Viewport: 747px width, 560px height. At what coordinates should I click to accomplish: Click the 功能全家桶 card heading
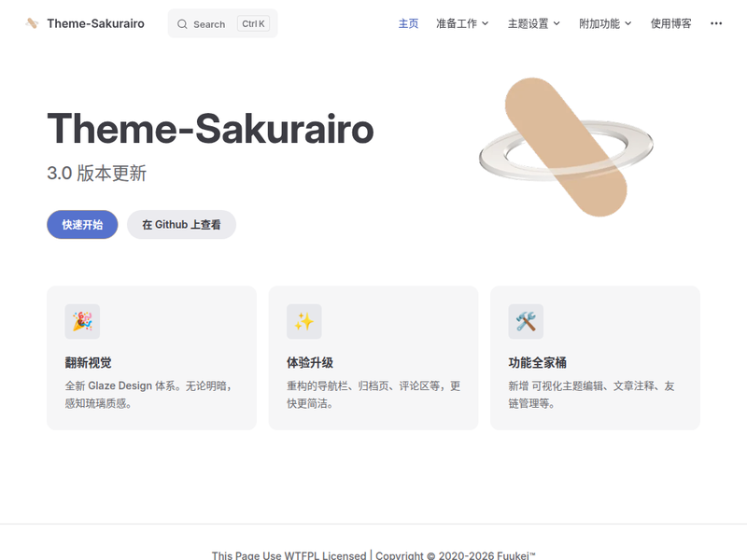538,363
